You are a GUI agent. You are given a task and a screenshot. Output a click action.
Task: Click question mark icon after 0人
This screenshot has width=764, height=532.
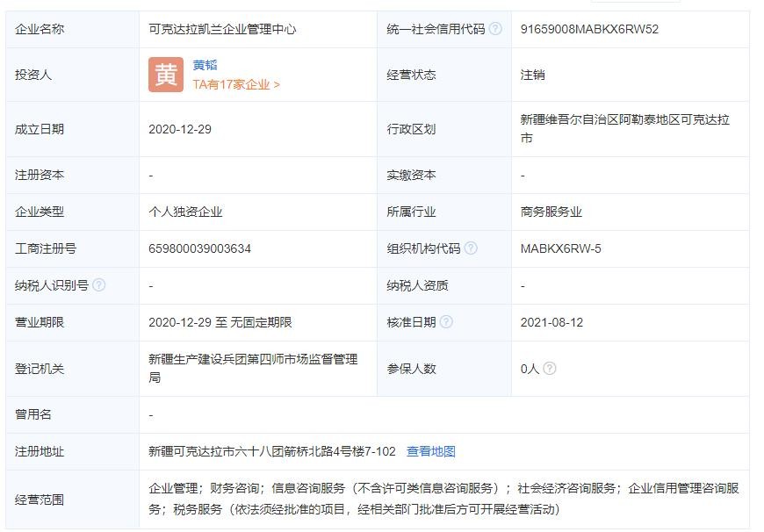550,369
